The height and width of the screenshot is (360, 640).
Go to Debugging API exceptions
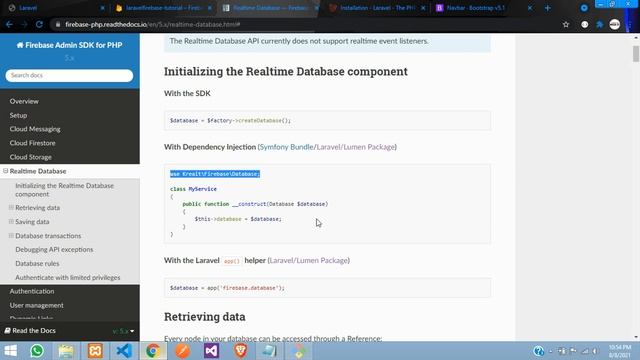click(54, 249)
